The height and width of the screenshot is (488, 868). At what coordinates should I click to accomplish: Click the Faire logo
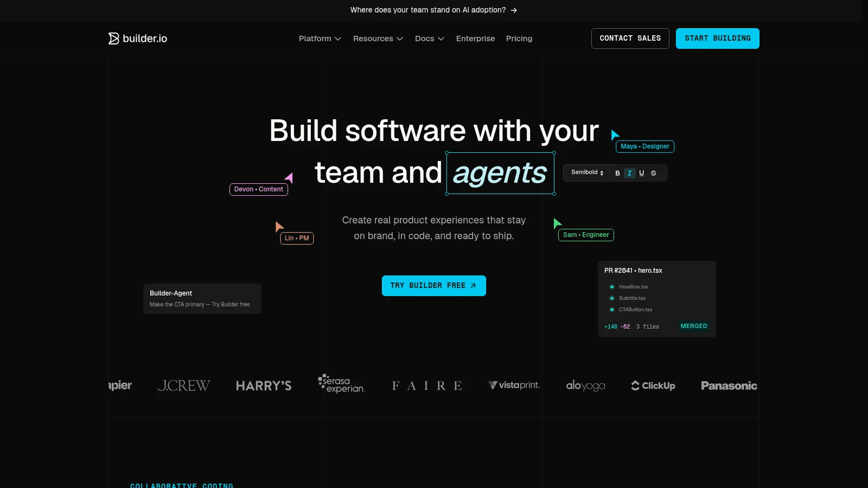click(427, 386)
